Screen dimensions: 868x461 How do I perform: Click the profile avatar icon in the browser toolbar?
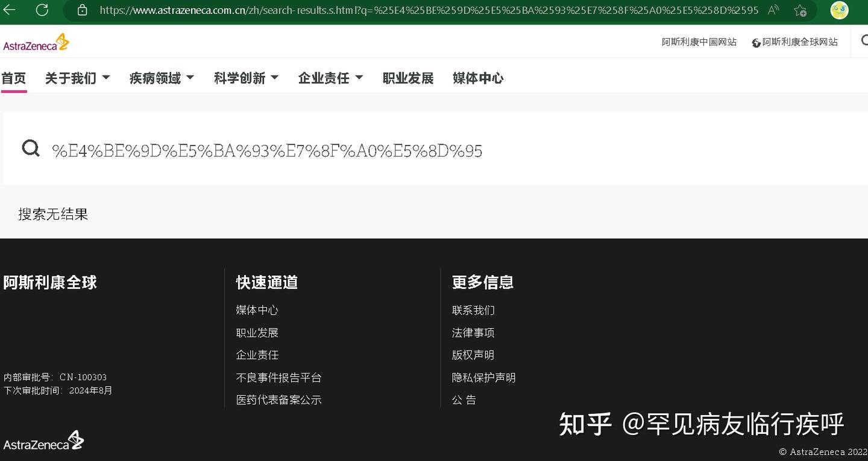click(839, 10)
